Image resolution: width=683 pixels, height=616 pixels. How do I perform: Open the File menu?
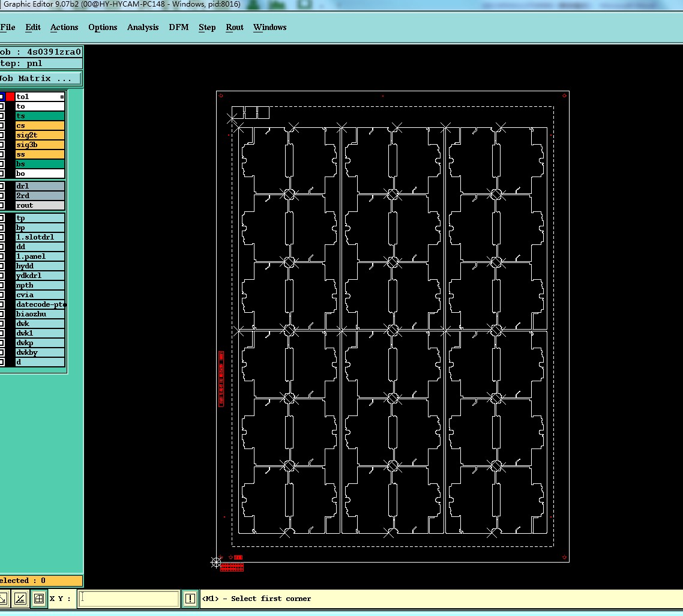click(8, 27)
